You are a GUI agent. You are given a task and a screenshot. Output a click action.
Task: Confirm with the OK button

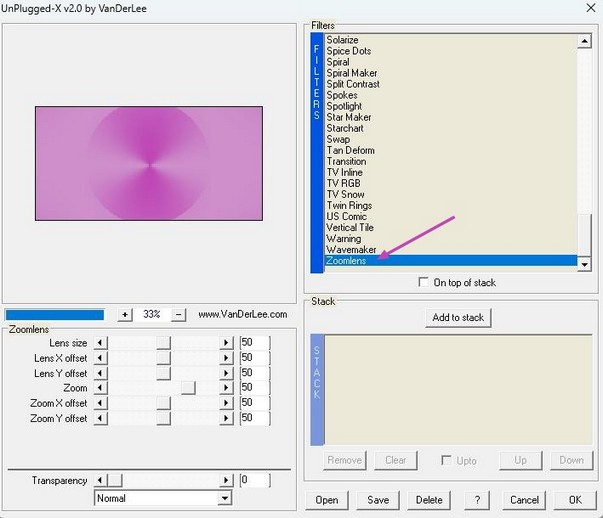[575, 500]
